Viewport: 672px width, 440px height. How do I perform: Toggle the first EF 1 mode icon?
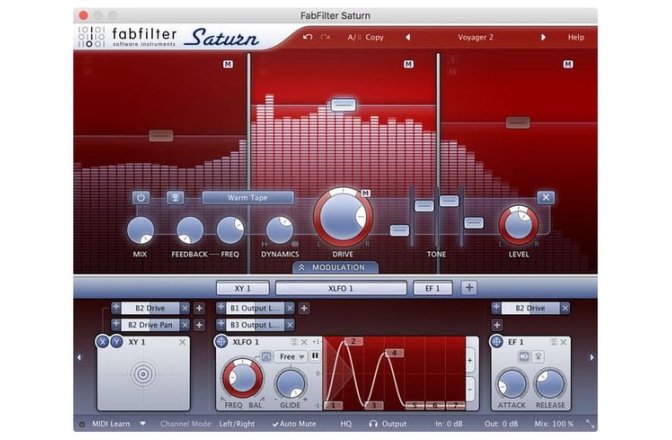pyautogui.click(x=524, y=356)
